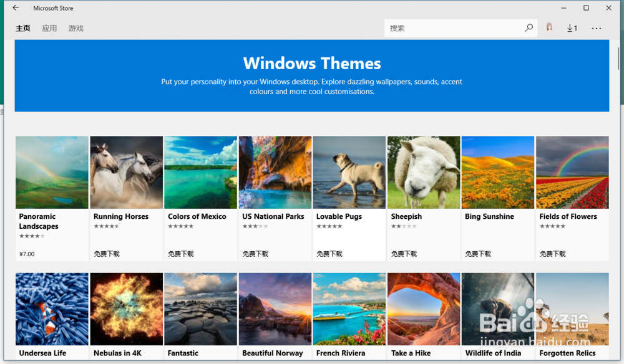Click the French Riviera title
624x364 pixels.
(x=341, y=353)
